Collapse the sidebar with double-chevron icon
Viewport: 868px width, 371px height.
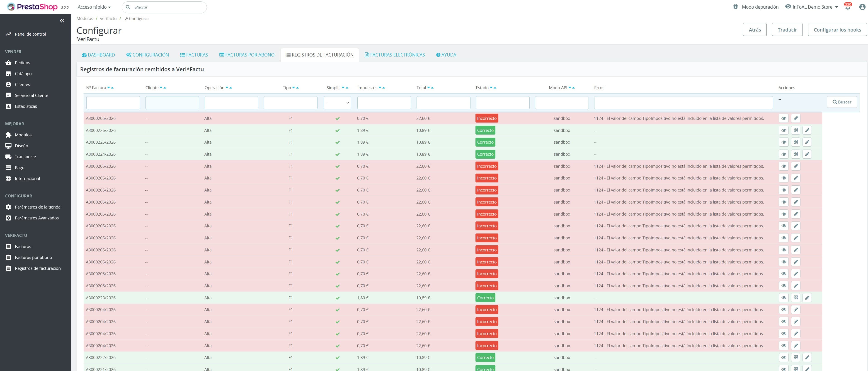pyautogui.click(x=62, y=21)
